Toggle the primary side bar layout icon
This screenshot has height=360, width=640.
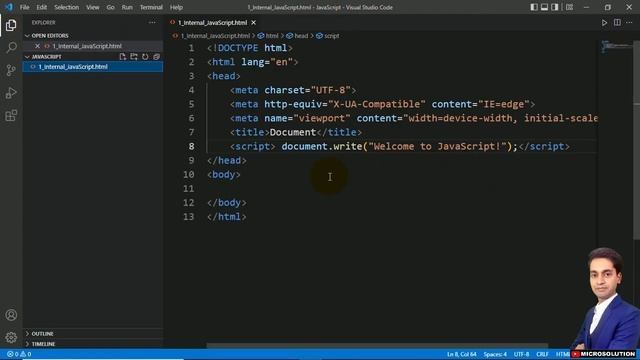pyautogui.click(x=534, y=7)
